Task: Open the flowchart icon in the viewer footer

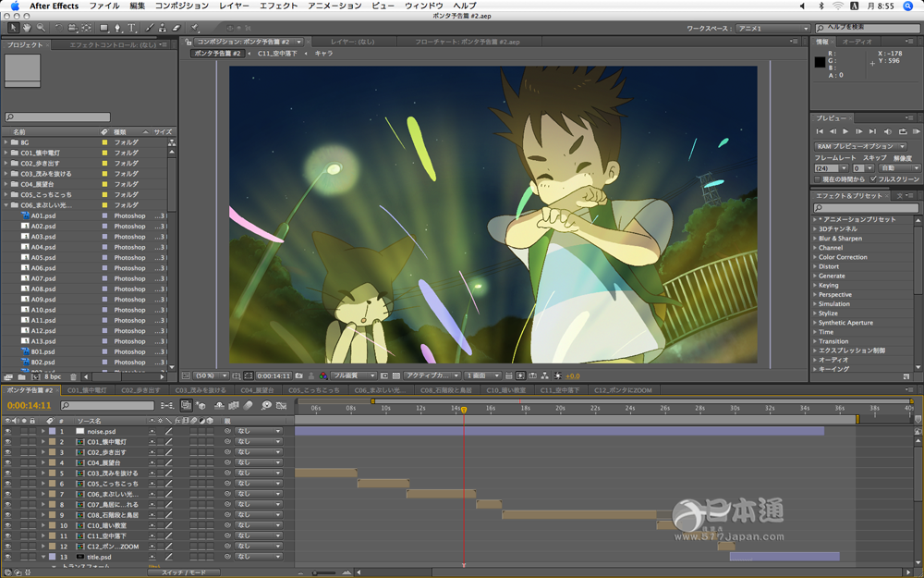Action: (x=545, y=375)
